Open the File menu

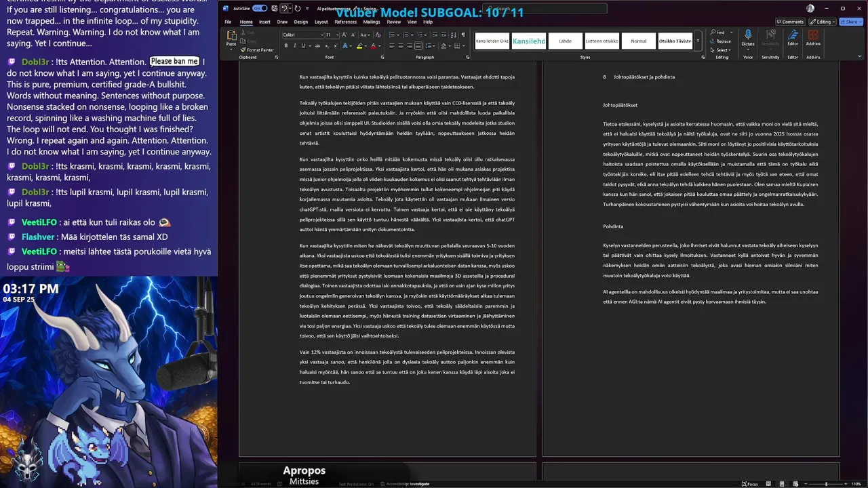[228, 22]
